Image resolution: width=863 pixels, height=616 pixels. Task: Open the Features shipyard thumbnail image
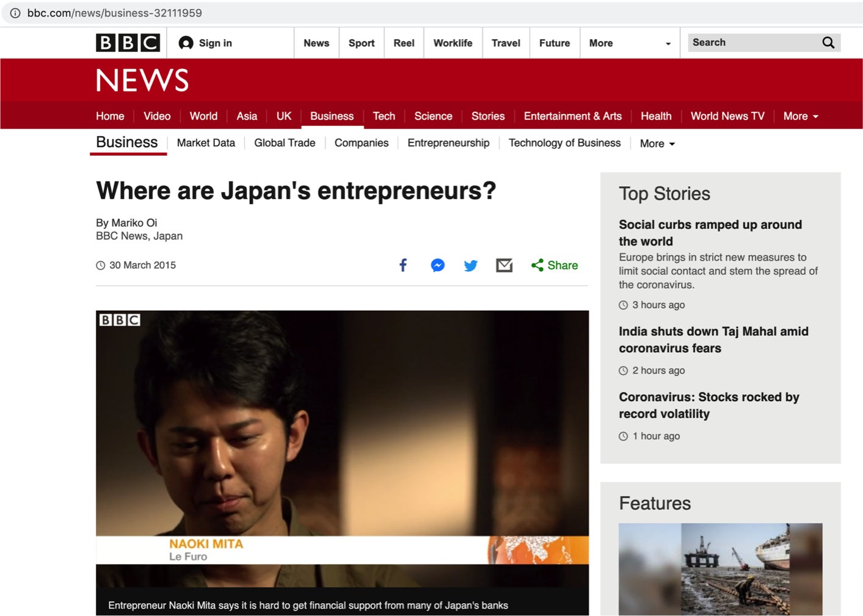720,568
